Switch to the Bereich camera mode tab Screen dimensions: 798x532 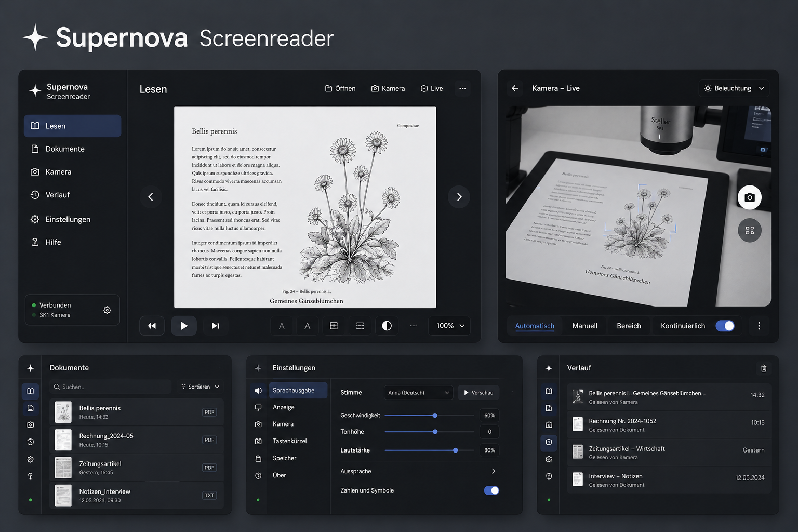pos(629,326)
